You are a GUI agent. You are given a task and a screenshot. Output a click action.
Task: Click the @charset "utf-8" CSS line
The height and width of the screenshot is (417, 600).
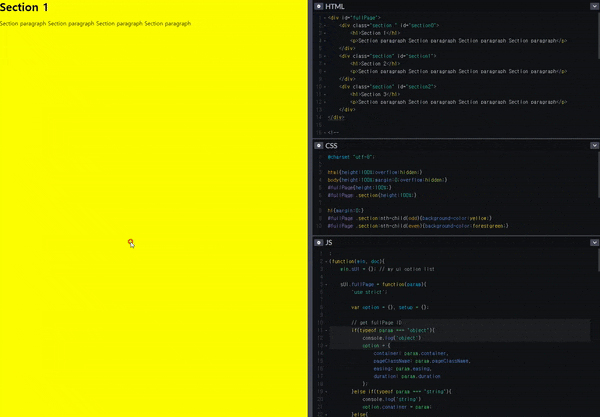(x=351, y=157)
